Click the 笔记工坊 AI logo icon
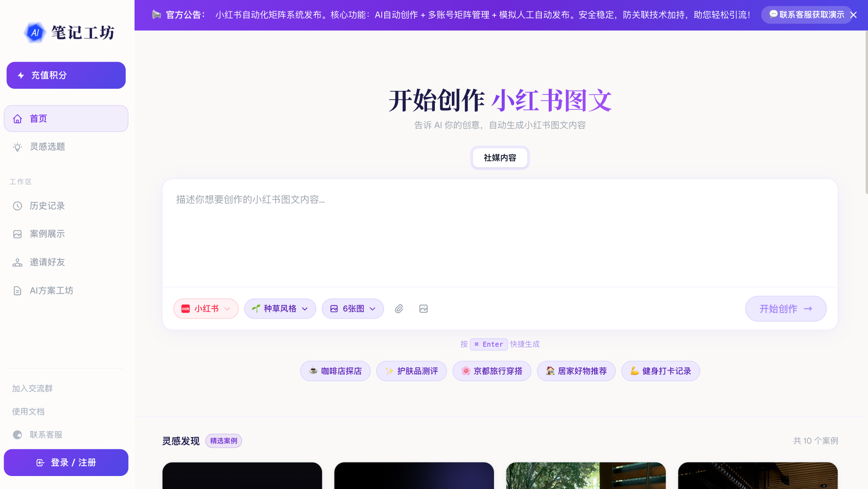This screenshot has width=868, height=489. [35, 33]
